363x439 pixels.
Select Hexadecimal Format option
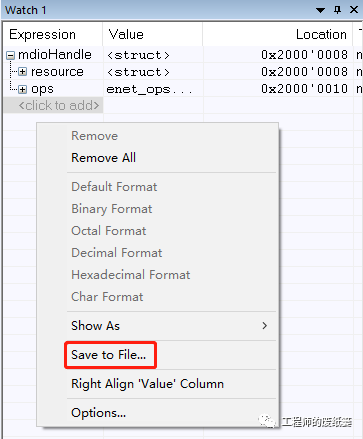pyautogui.click(x=131, y=275)
